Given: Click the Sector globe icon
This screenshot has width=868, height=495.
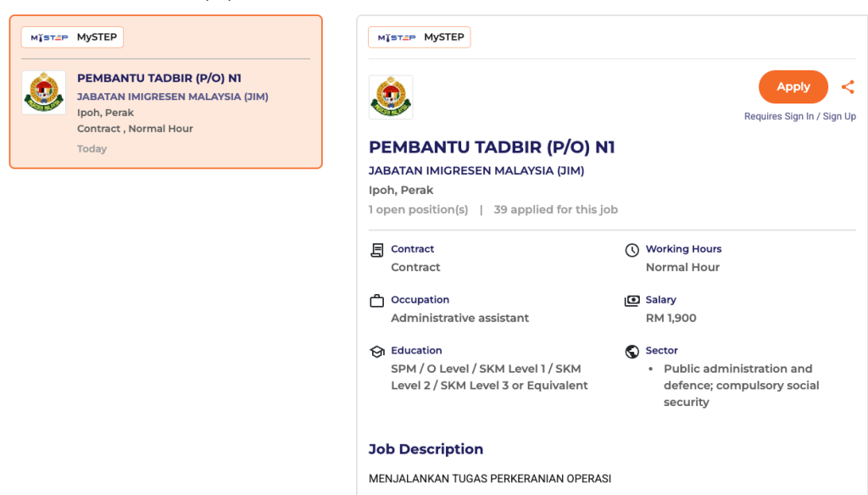Looking at the screenshot, I should tap(632, 352).
